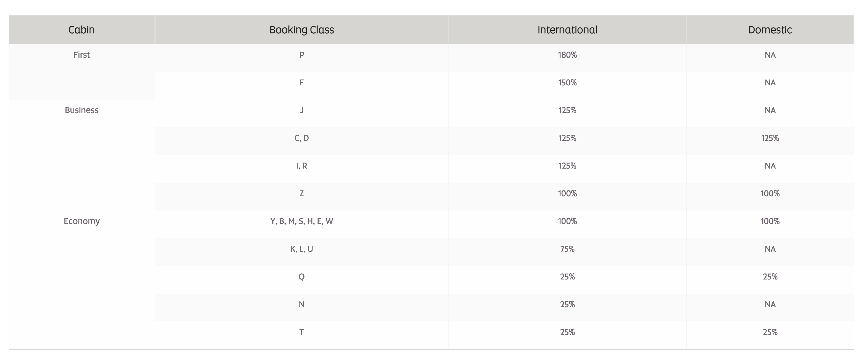Select the Business cabin cell

pyautogui.click(x=82, y=110)
